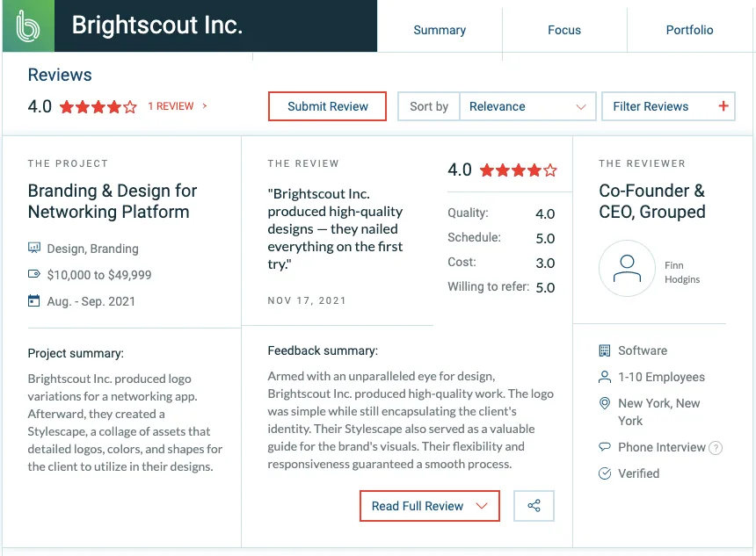This screenshot has height=556, width=756.
Task: Click the $10,000 to $49,999 budget text
Action: point(99,275)
